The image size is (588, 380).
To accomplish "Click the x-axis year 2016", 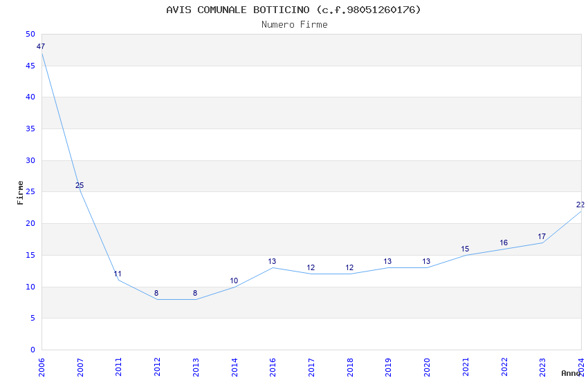I will 273,367.
